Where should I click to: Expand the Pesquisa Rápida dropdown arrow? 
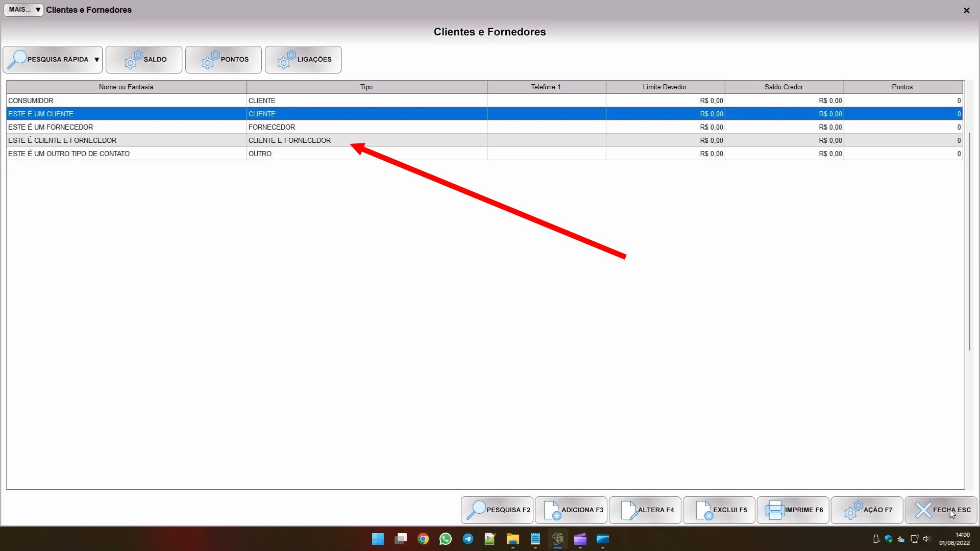(96, 60)
